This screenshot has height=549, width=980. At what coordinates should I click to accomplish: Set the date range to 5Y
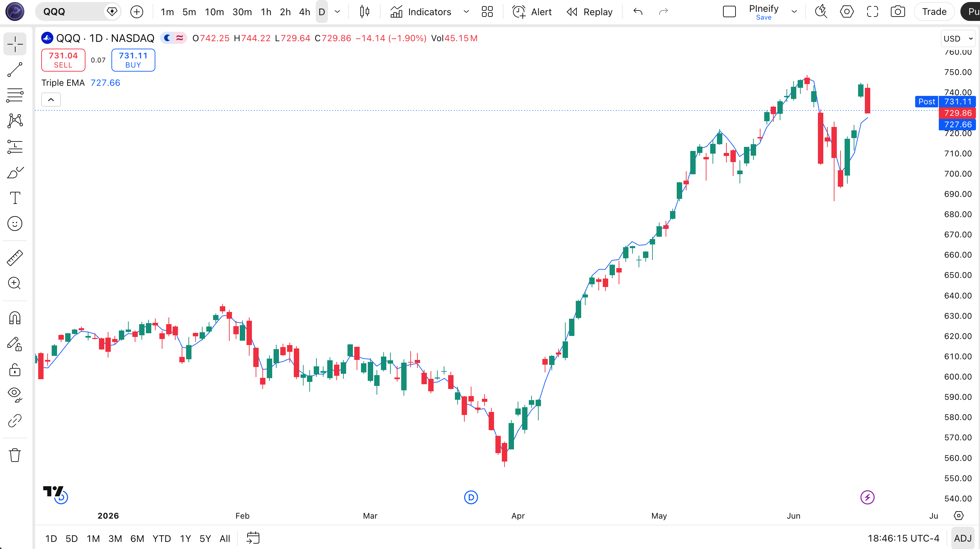[x=205, y=538]
